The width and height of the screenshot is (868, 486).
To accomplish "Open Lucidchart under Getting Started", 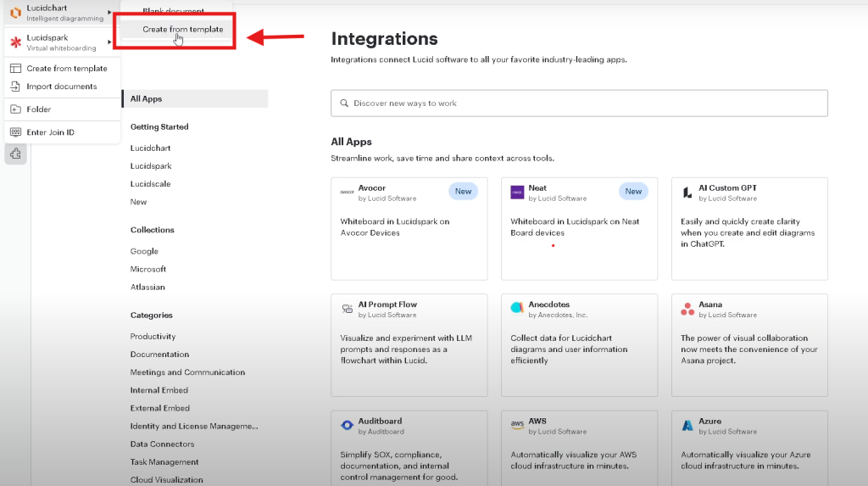I will click(151, 148).
